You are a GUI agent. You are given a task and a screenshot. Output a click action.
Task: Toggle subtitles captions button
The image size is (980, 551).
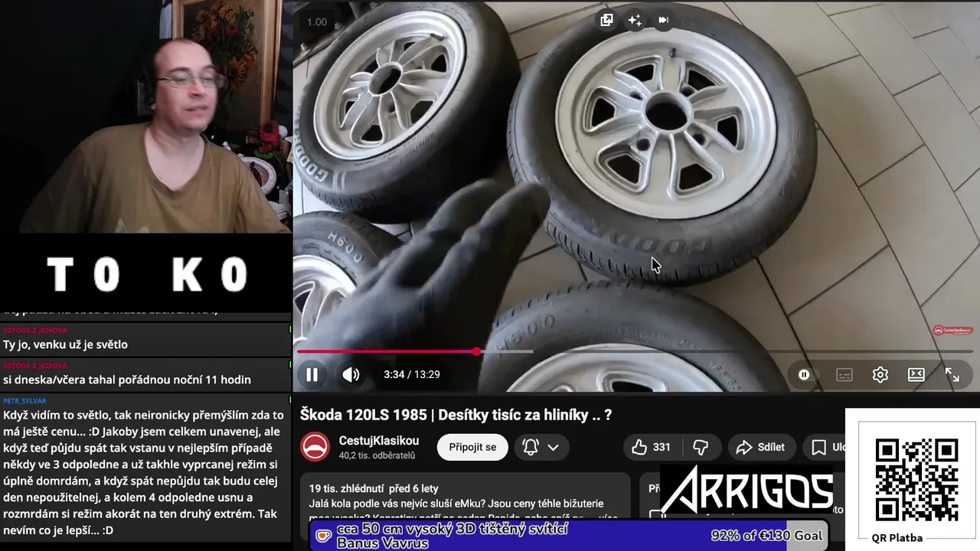[844, 374]
